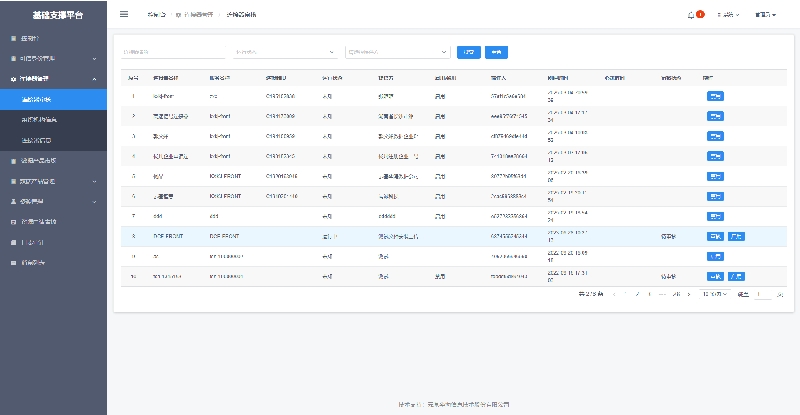
Task: Collapse the expanded sidebar section with the up chevron
Action: [x=94, y=77]
